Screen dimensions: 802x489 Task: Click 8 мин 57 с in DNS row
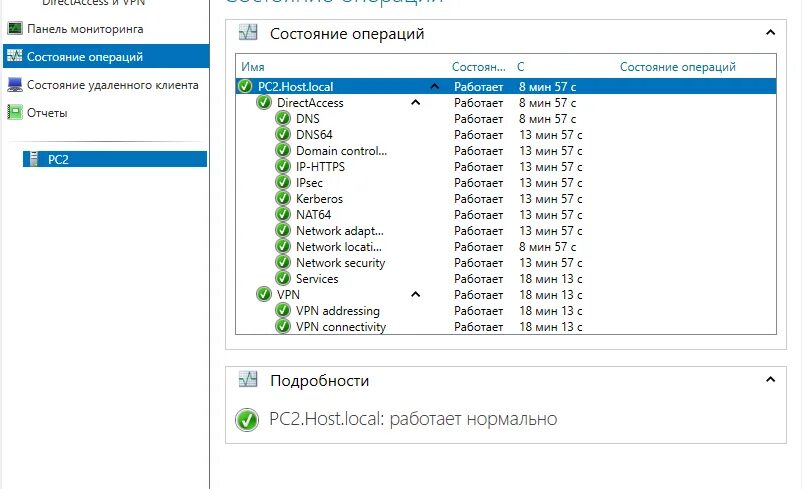547,119
